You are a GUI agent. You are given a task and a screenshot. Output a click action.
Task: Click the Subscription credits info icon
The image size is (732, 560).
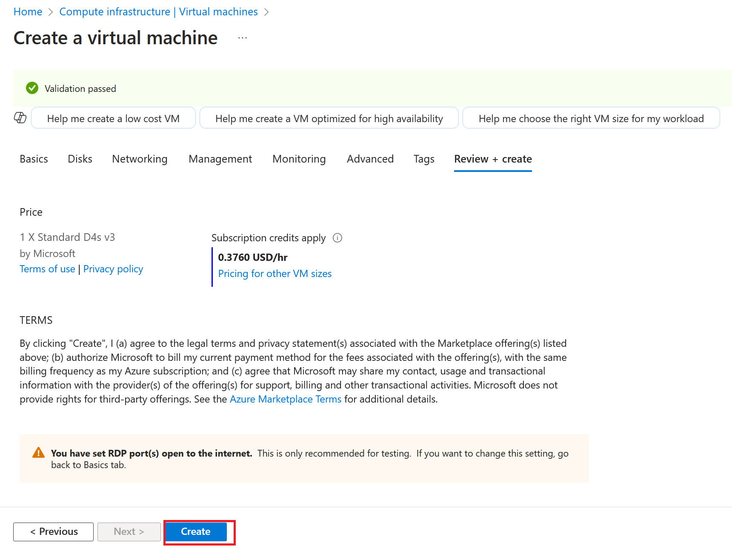point(337,238)
